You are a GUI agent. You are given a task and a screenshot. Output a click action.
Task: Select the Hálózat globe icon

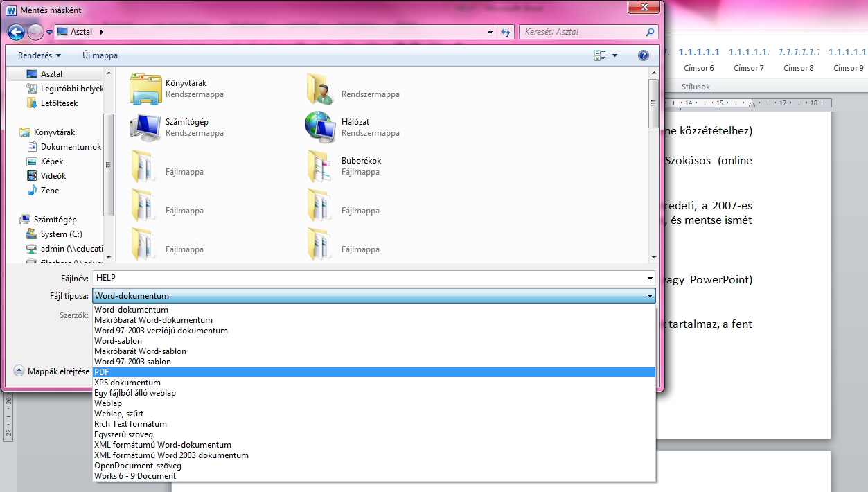point(321,127)
